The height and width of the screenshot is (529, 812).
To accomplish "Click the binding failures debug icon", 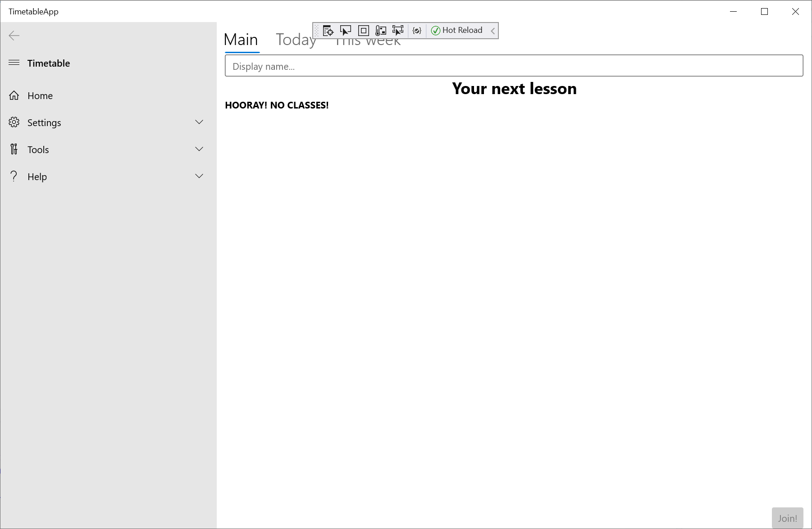I will (x=417, y=31).
